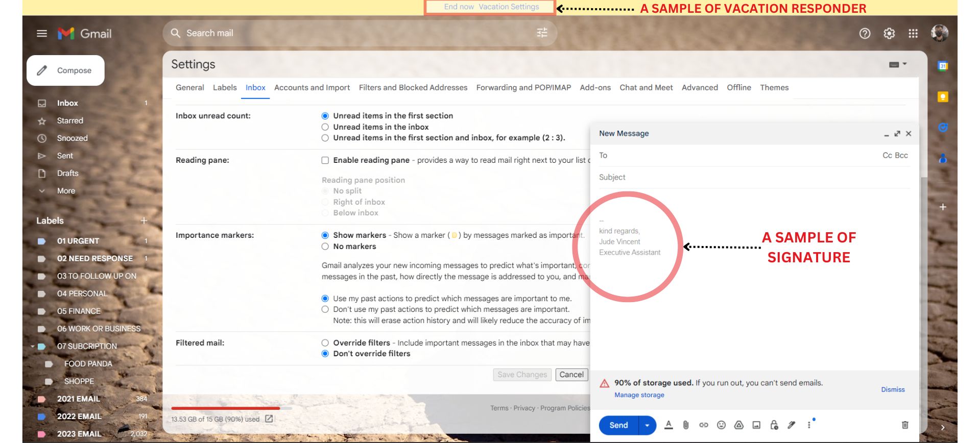
Task: Click the get add-ons plus icon
Action: tap(943, 207)
